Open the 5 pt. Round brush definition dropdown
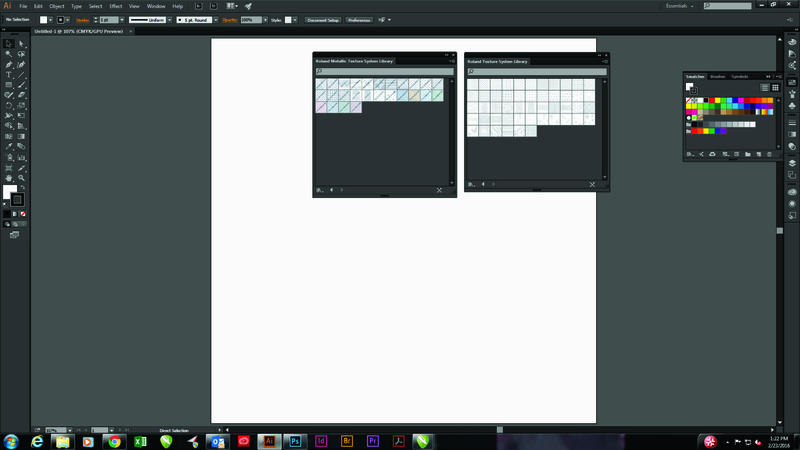Screen dimensions: 800x450 [216, 20]
